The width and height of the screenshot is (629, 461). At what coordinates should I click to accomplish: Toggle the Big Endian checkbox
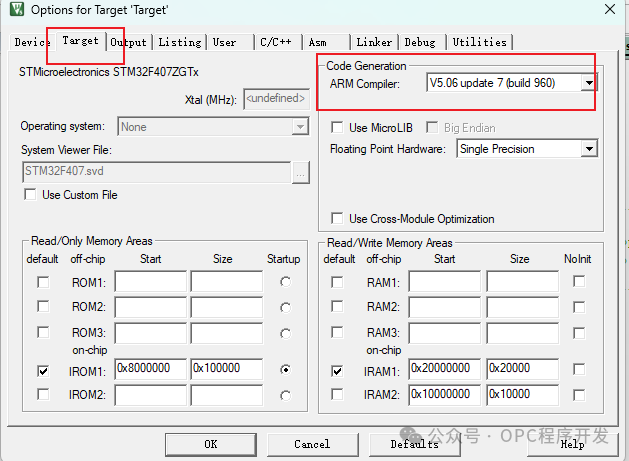click(432, 128)
